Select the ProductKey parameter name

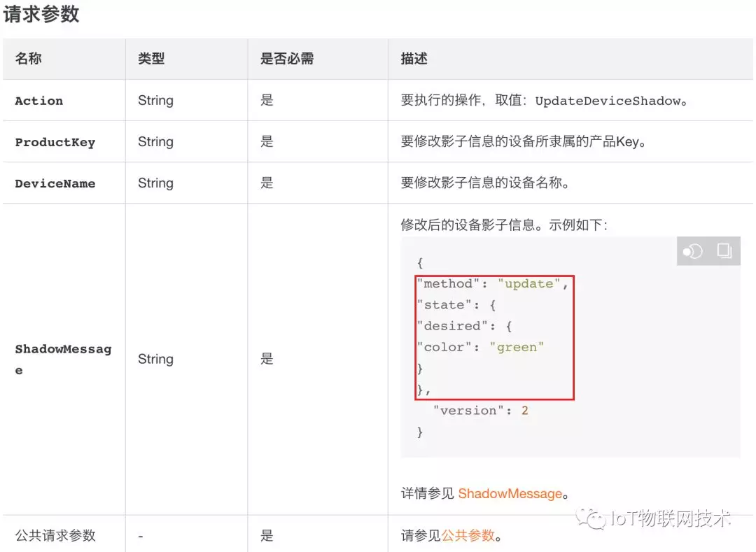point(55,142)
